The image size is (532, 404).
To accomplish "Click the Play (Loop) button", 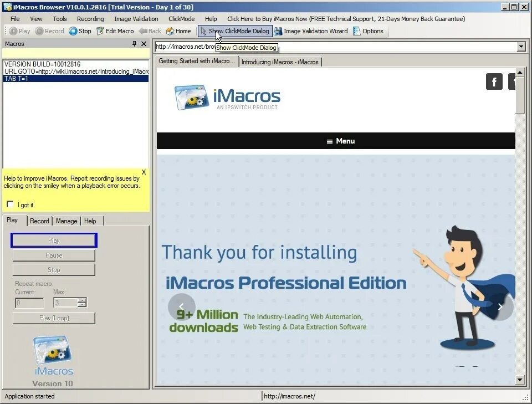I will click(x=54, y=318).
